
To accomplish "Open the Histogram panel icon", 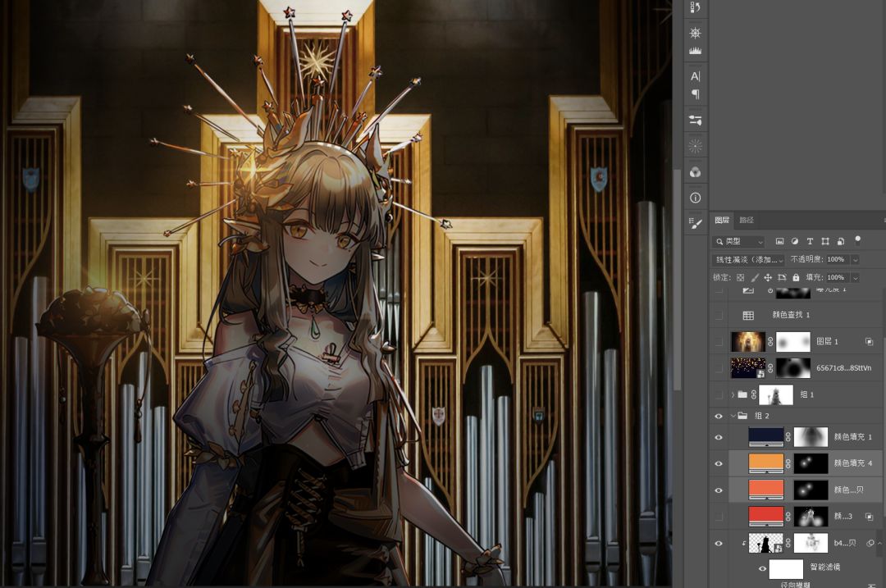I will [x=696, y=51].
